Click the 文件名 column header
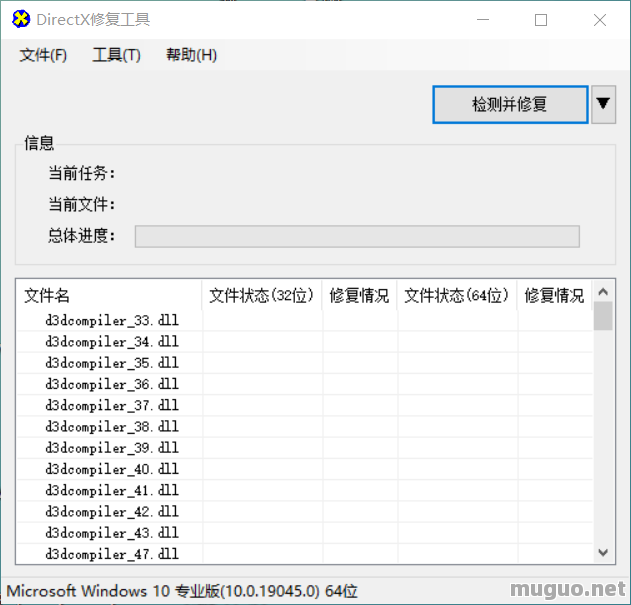Screen dimensions: 631x605 [109, 295]
